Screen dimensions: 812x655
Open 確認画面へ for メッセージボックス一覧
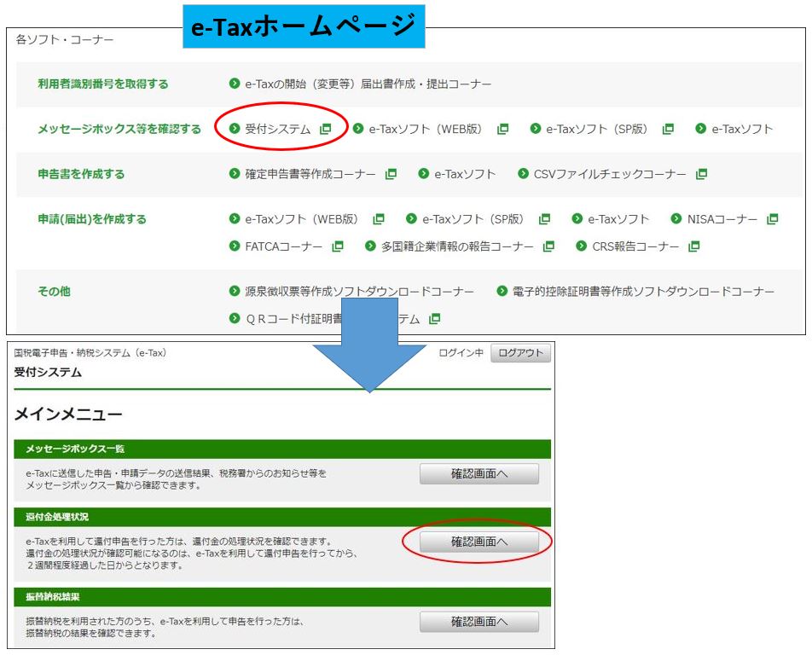click(x=479, y=474)
